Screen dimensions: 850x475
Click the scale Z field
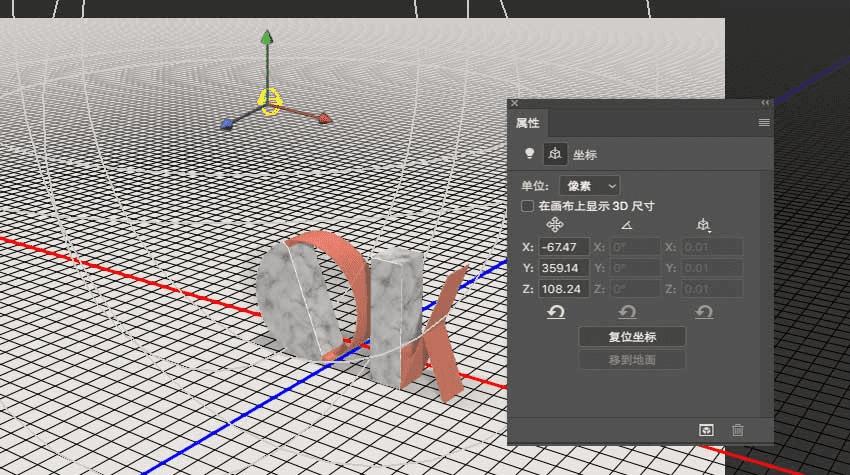(x=712, y=289)
